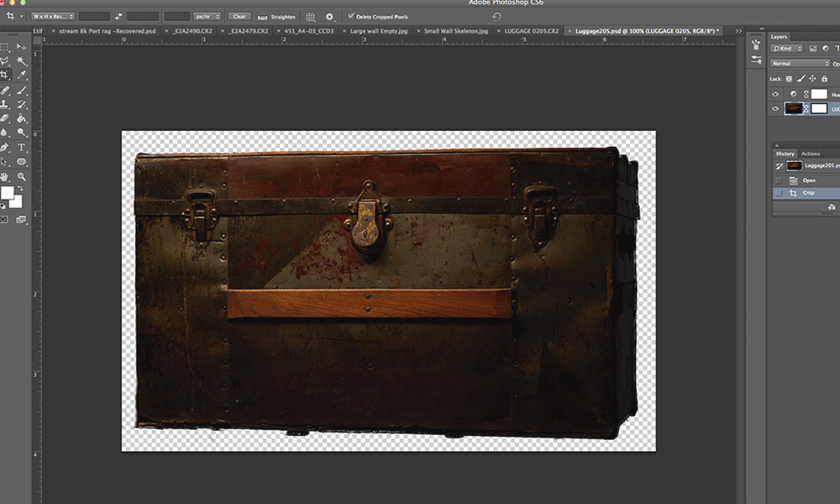Select the Clone Stamp tool
Viewport: 840px width, 504px height.
(x=5, y=104)
